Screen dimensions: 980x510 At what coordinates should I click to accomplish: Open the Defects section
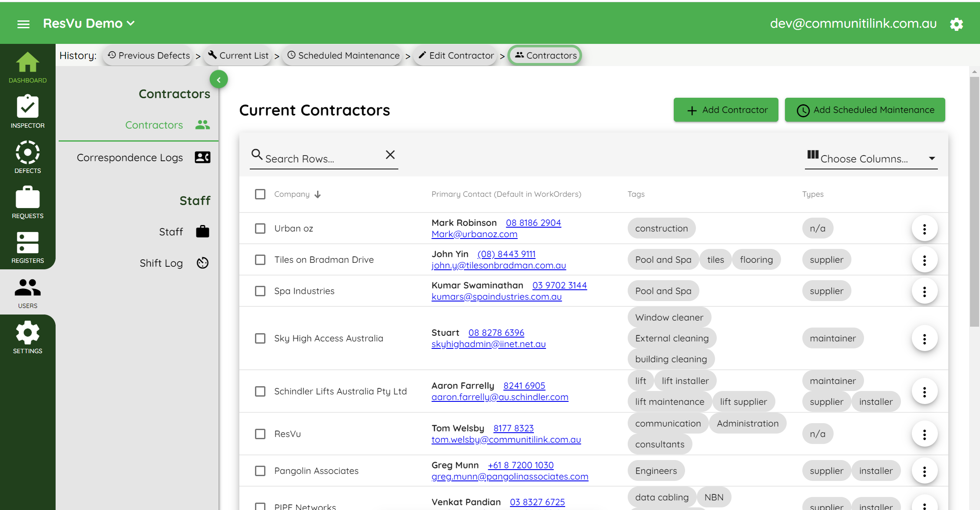click(x=28, y=157)
